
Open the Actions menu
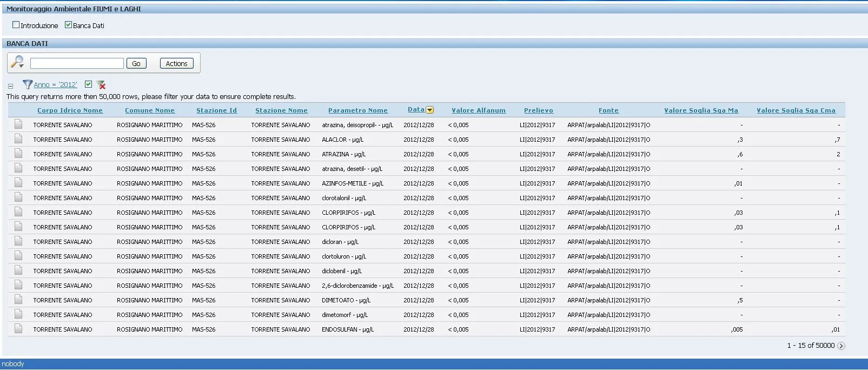(176, 63)
